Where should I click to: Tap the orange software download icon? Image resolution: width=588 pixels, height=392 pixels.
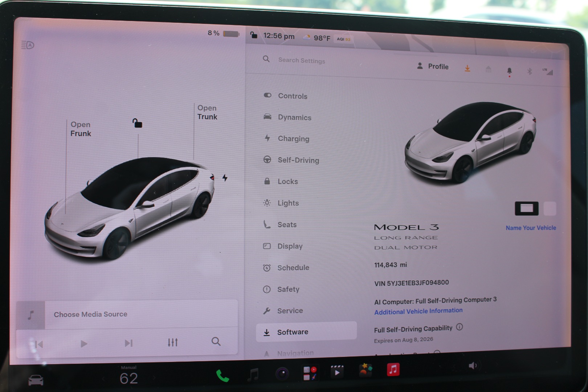click(467, 68)
